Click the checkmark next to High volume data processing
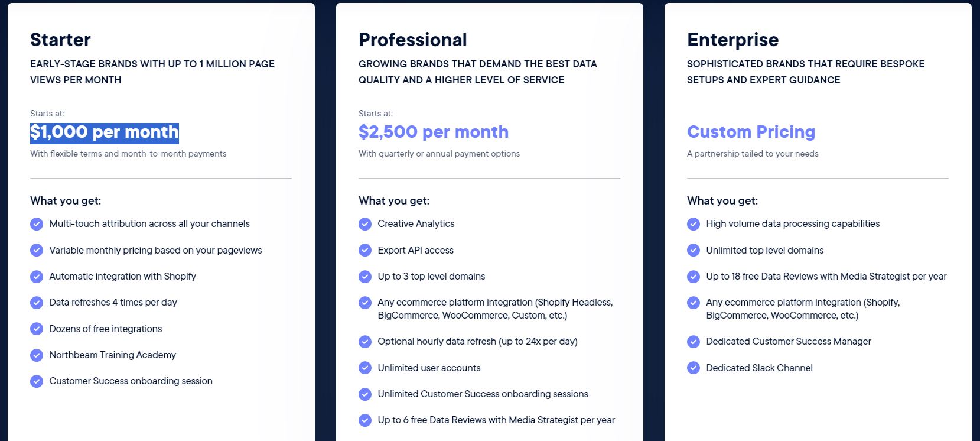The width and height of the screenshot is (980, 441). [x=694, y=224]
